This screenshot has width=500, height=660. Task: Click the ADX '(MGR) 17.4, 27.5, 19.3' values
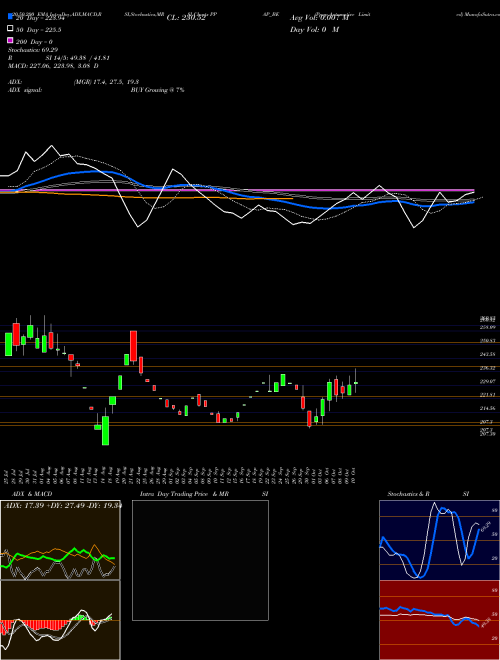[x=106, y=82]
